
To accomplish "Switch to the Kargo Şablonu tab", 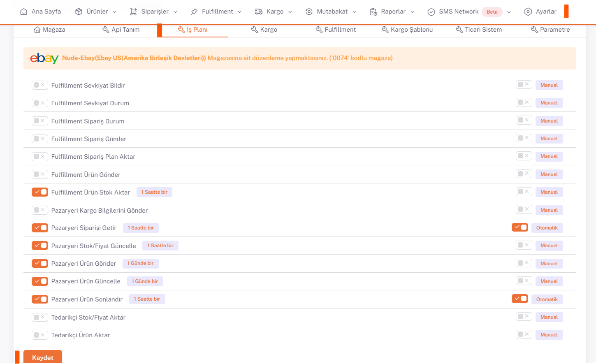I will [x=407, y=30].
